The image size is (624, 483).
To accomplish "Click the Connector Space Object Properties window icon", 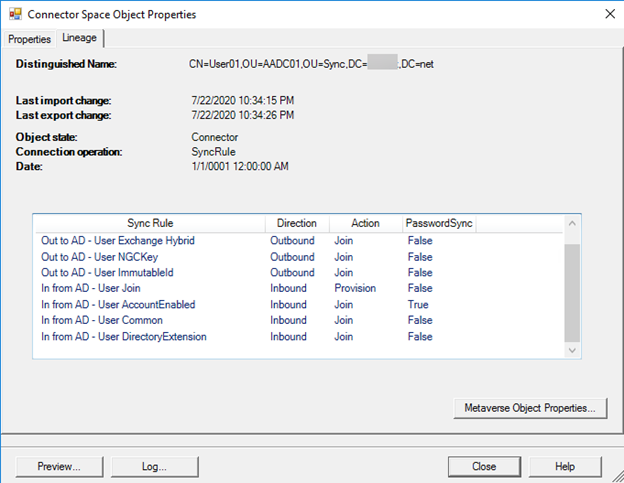I will coord(15,14).
